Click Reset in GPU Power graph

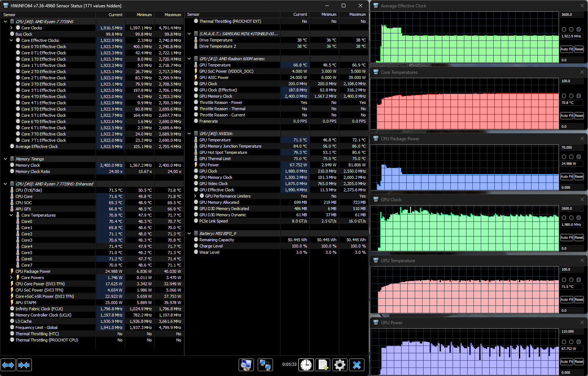click(x=579, y=362)
